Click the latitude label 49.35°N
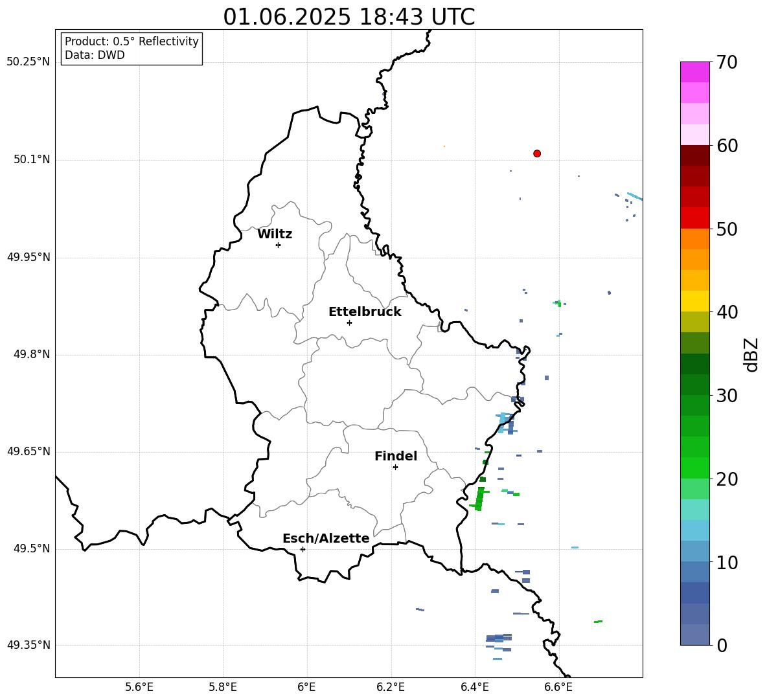This screenshot has width=767, height=700. point(29,645)
